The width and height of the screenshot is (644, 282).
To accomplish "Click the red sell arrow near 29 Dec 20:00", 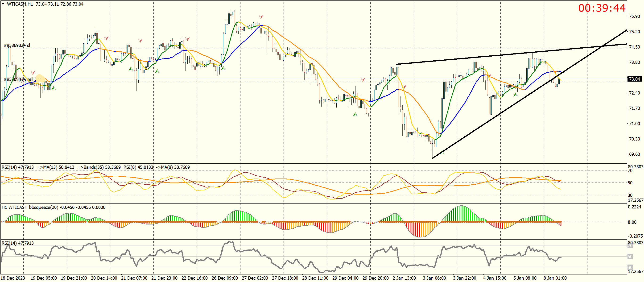I will pyautogui.click(x=363, y=80).
